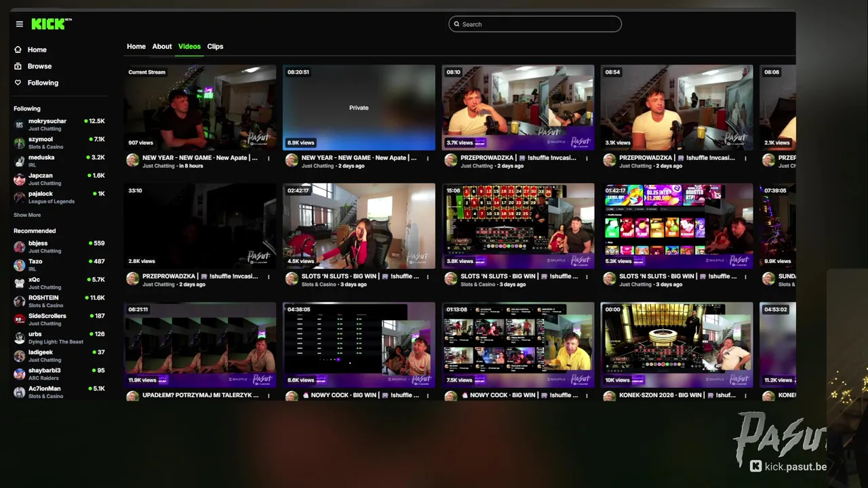Open three-dot menu for 01:42:17 video
The image size is (868, 488).
(x=745, y=277)
